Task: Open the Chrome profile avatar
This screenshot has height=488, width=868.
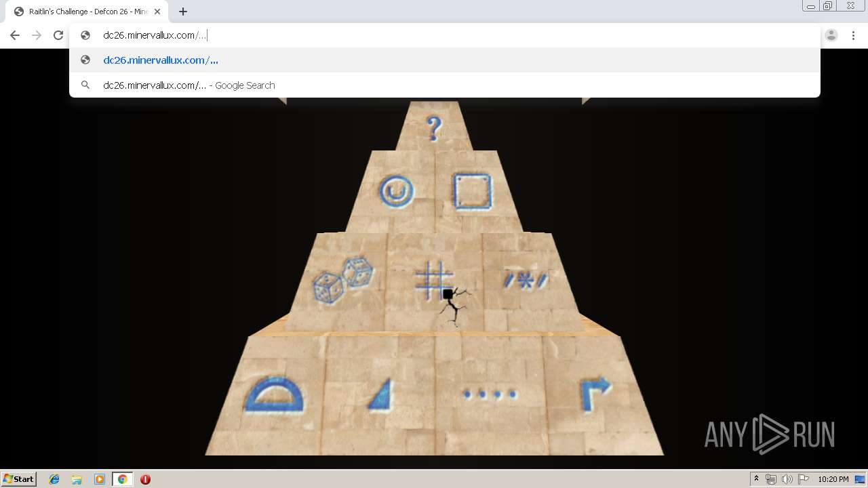Action: click(831, 35)
